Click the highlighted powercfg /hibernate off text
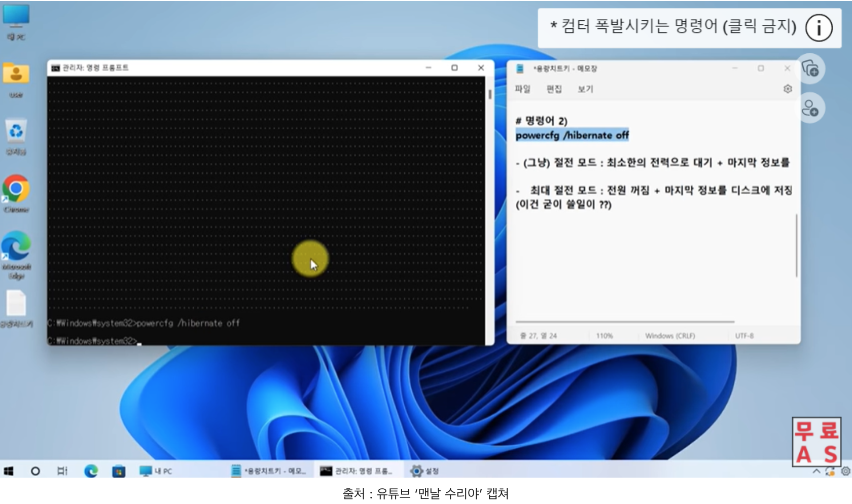Viewport: 852px width, 504px height. tap(572, 135)
